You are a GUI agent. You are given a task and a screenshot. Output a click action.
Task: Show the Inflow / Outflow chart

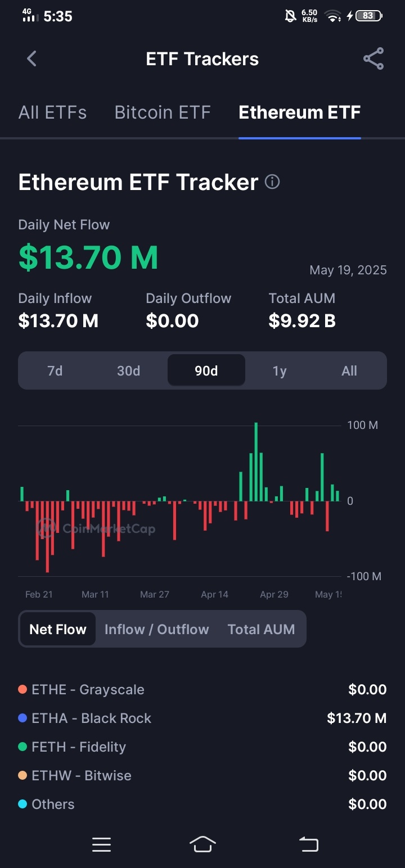click(156, 629)
